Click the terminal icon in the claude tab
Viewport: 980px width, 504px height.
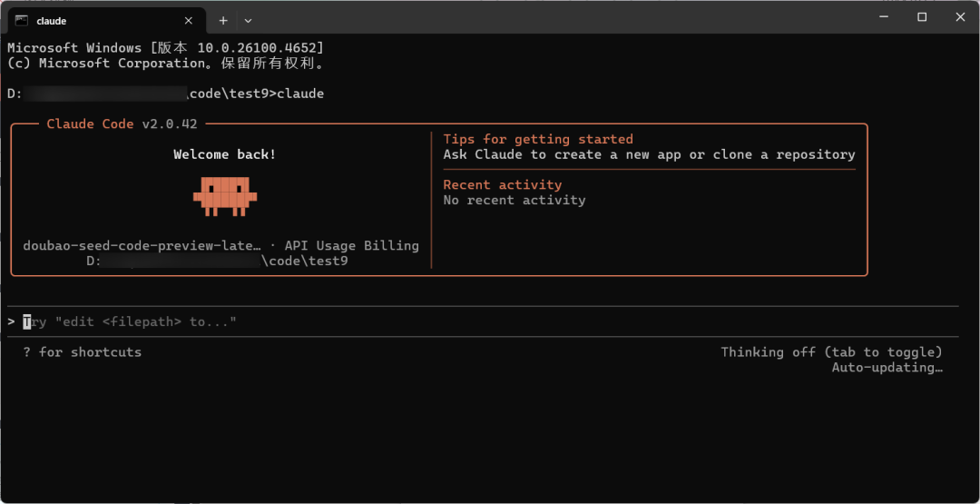point(21,20)
